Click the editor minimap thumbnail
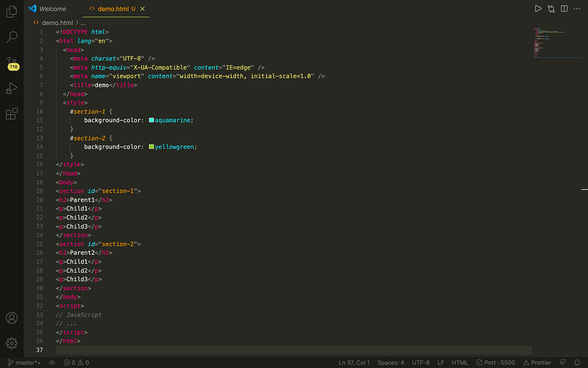Screen dimensions: 588x368 557,42
